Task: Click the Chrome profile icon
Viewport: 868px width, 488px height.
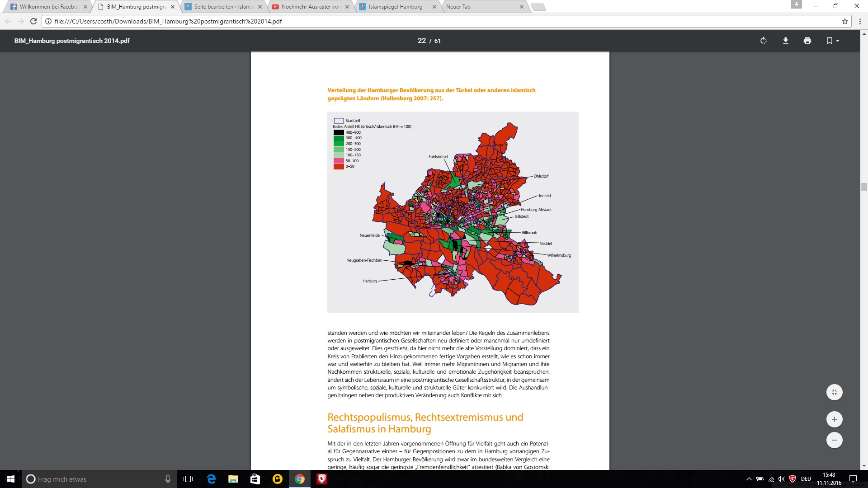Action: (796, 5)
